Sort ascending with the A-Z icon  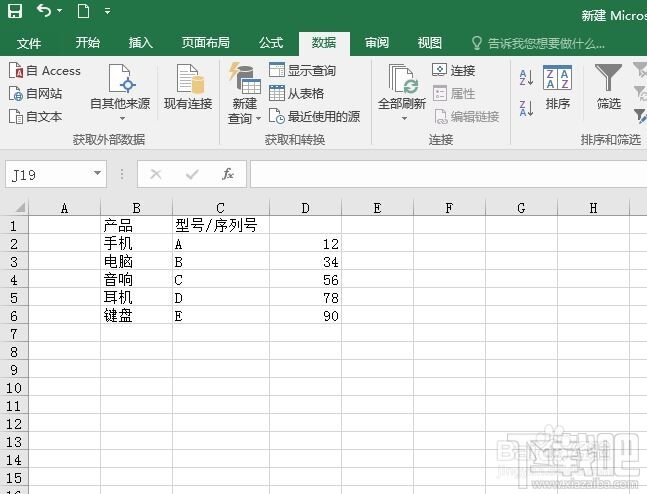(526, 77)
